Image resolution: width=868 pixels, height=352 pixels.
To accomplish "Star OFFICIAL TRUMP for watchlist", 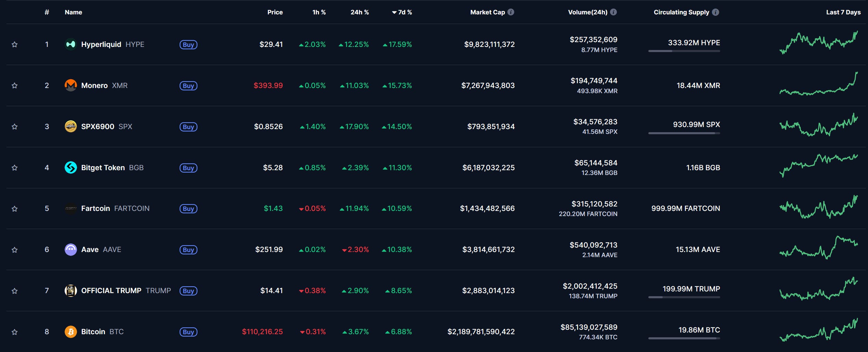I will 14,291.
